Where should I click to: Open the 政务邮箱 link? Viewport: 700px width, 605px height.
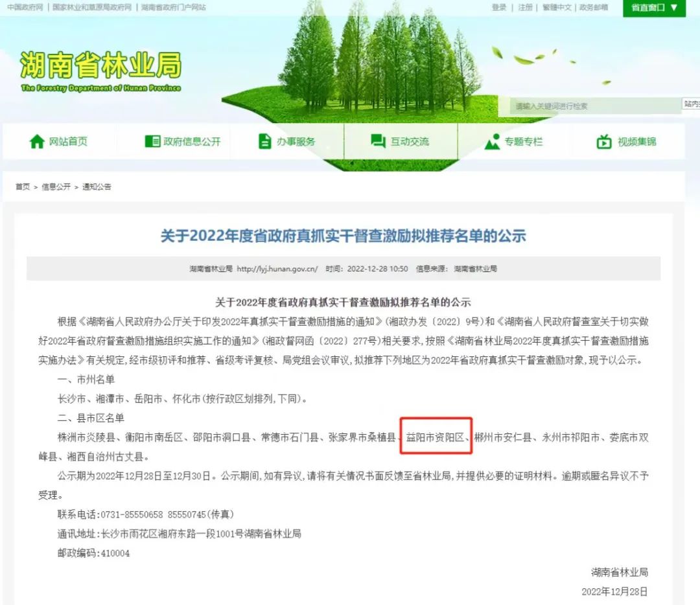point(594,8)
